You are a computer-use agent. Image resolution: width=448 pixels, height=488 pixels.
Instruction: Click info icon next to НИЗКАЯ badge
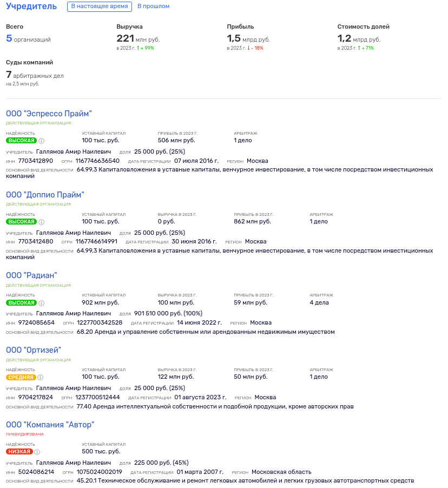pos(37,452)
